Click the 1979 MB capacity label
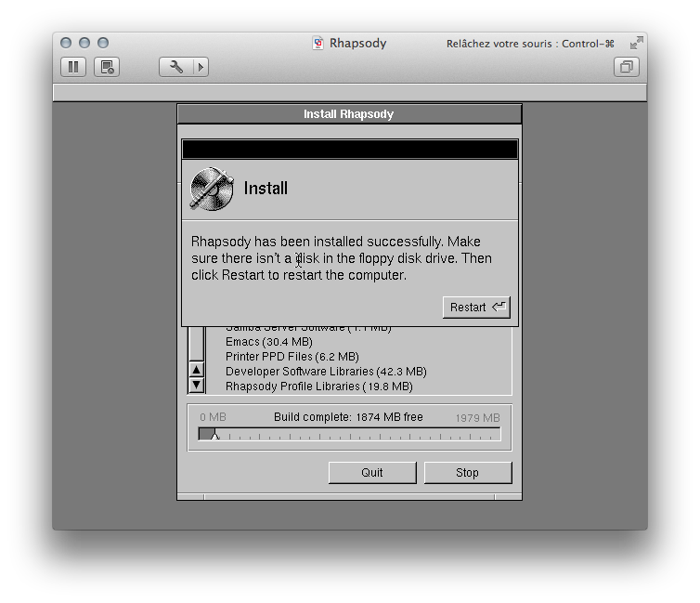This screenshot has width=700, height=603. pyautogui.click(x=478, y=417)
